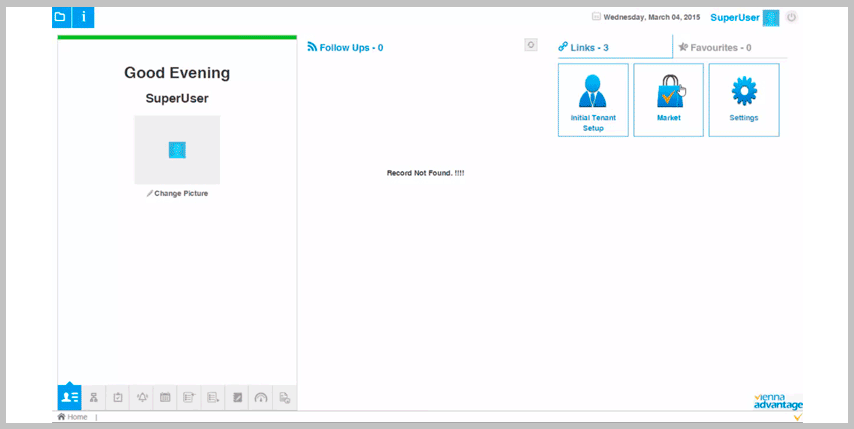Open the Initial Tenant Setup tile
The height and width of the screenshot is (429, 854).
coord(593,100)
